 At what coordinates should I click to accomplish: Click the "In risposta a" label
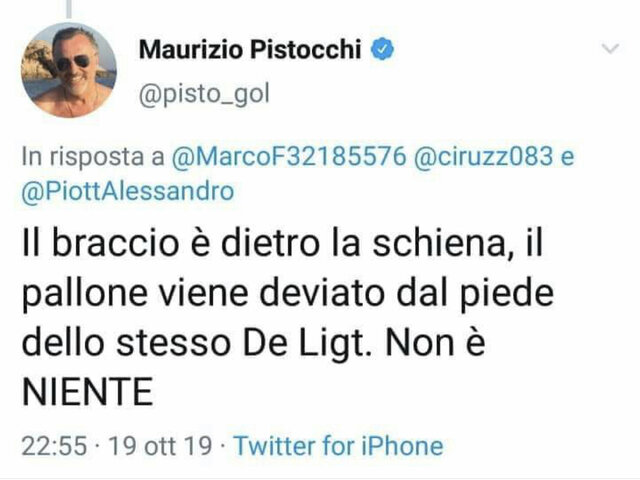click(x=93, y=157)
